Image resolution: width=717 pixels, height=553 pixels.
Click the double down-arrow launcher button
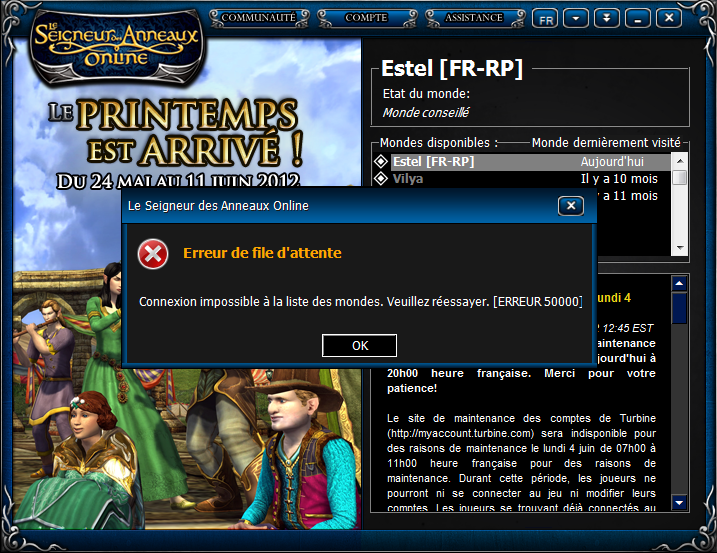click(x=607, y=19)
